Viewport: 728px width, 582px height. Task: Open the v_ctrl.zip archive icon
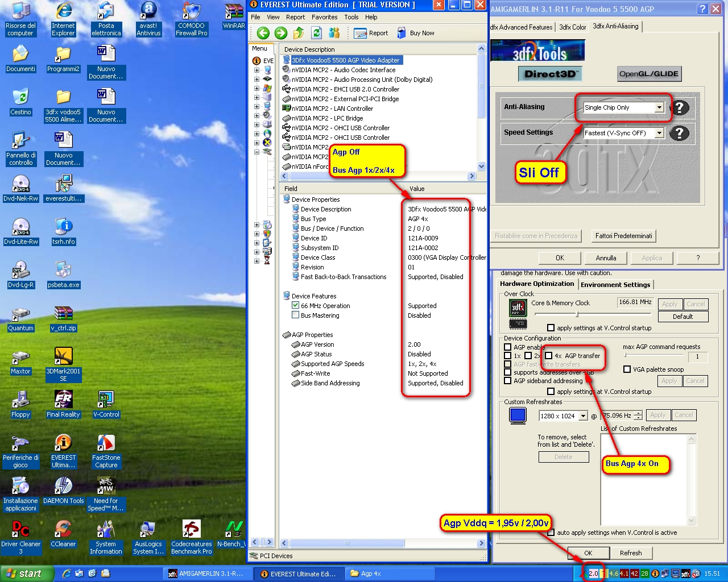[63, 318]
